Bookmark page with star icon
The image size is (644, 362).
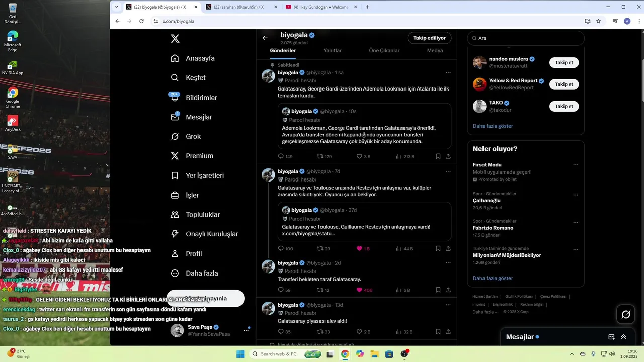598,21
